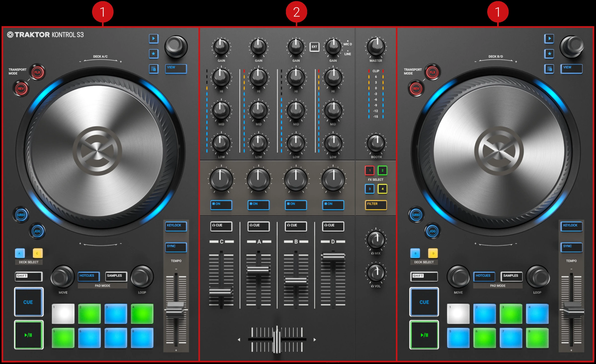This screenshot has width=596, height=364.
Task: Click the right deck star favorites icon
Action: [549, 54]
